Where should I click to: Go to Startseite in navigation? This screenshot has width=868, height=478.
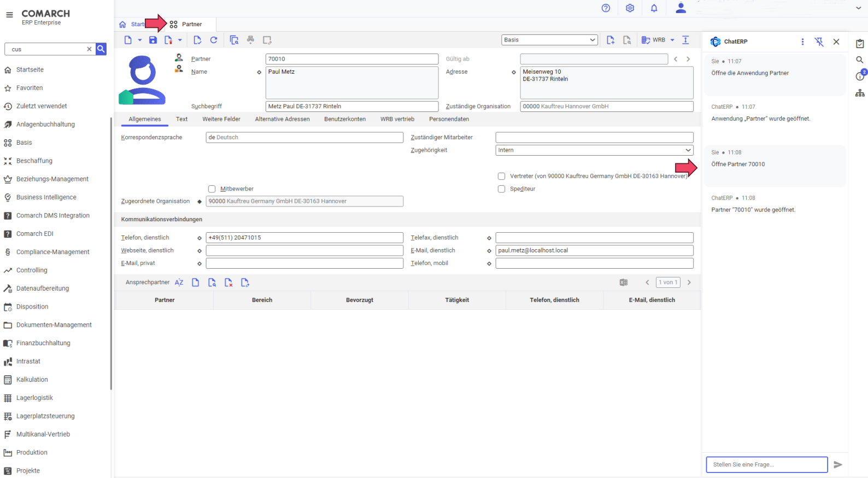pyautogui.click(x=30, y=70)
